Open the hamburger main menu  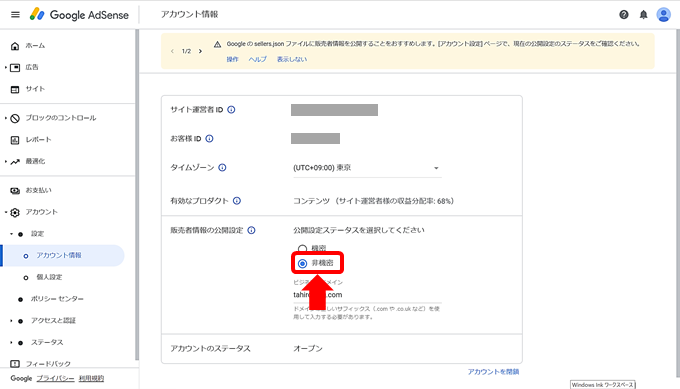coord(15,15)
